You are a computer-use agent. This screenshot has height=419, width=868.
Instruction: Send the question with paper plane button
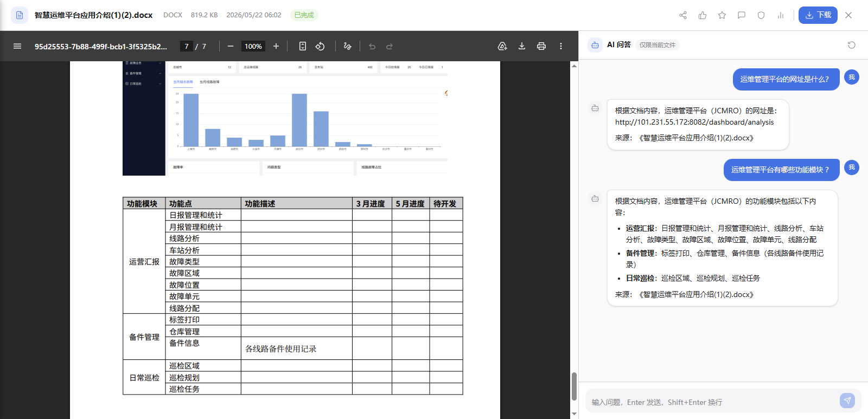point(847,401)
